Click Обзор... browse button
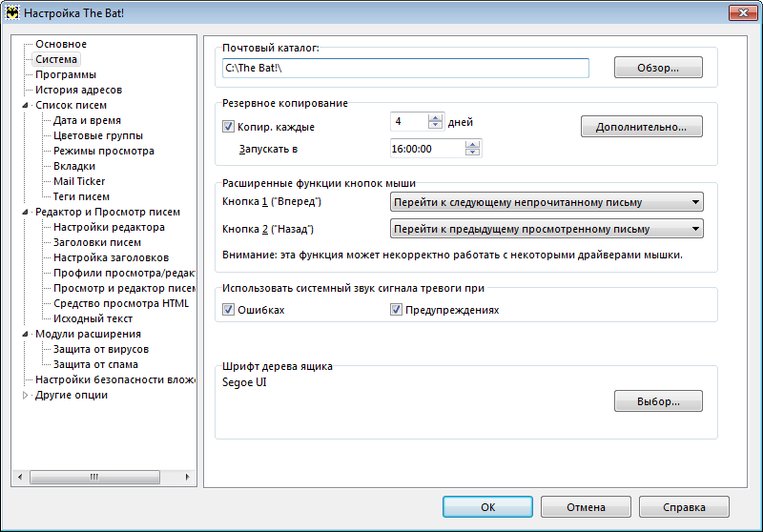Image resolution: width=763 pixels, height=532 pixels. (658, 68)
